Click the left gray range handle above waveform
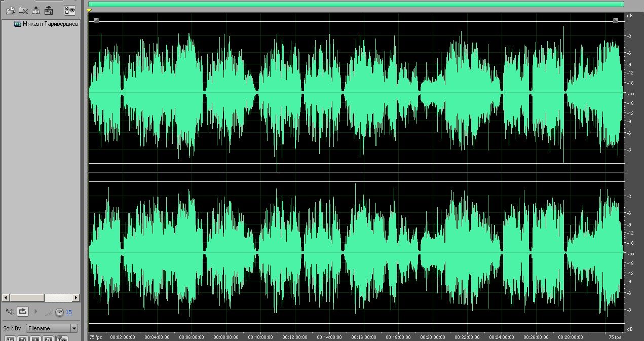The image size is (644, 341). tap(96, 20)
